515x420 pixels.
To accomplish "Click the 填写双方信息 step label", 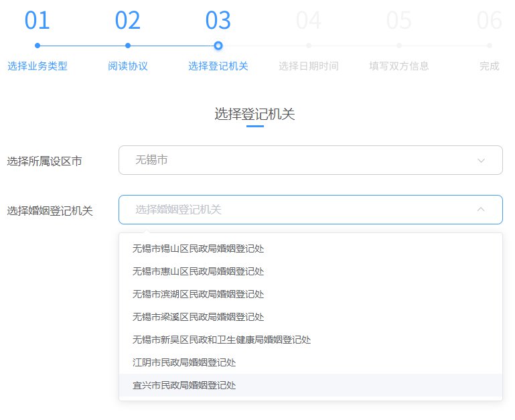I will pos(399,66).
